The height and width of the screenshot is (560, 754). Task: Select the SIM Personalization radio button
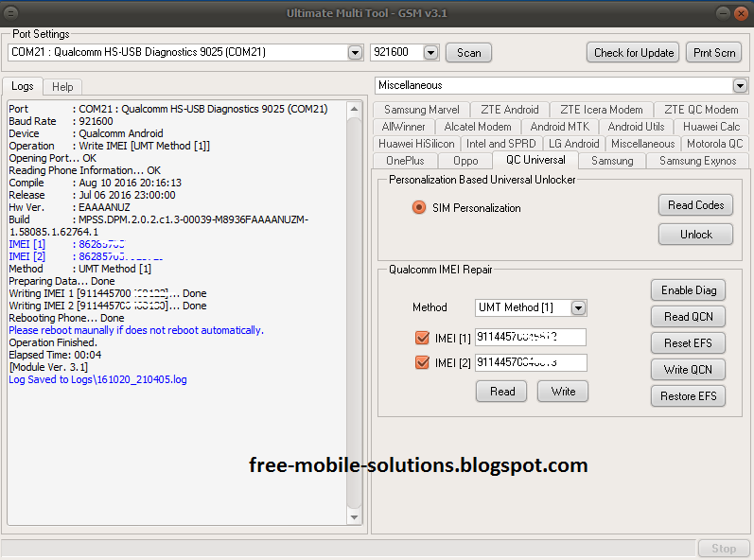click(419, 207)
